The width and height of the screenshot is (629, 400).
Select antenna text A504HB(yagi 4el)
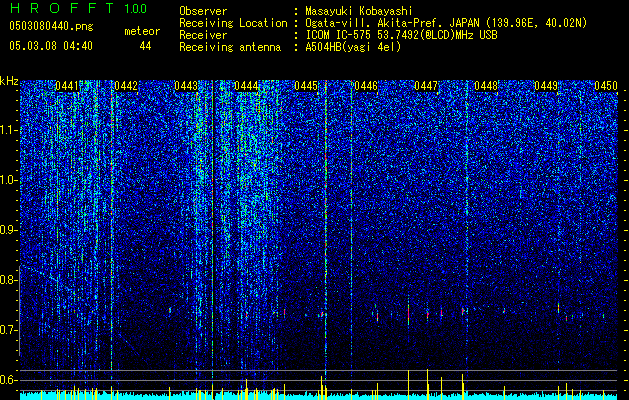[353, 47]
